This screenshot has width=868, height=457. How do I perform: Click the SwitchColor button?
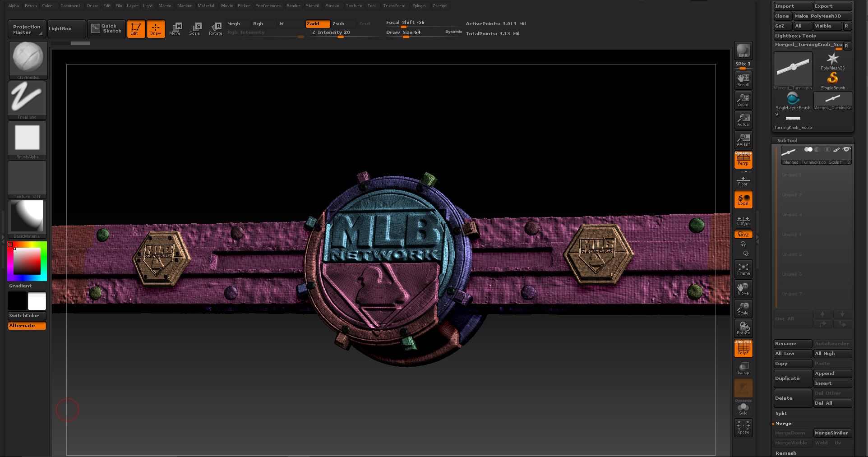[27, 316]
